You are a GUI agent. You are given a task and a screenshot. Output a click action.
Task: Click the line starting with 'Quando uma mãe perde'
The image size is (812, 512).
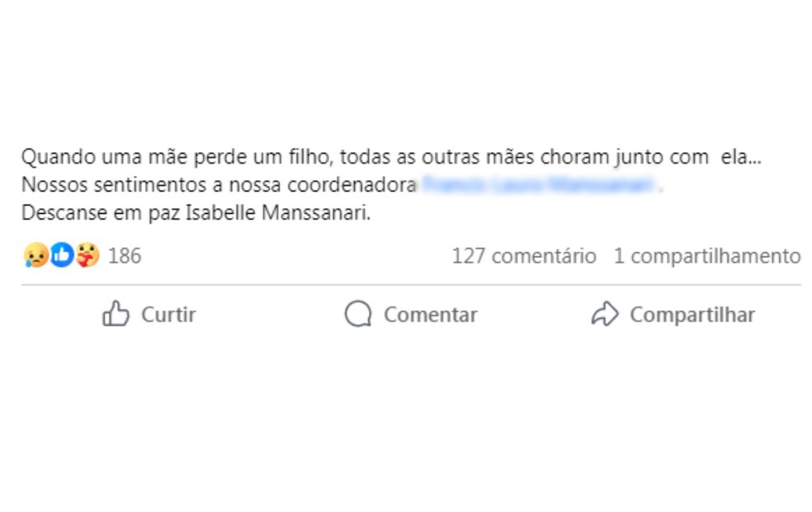coord(391,157)
